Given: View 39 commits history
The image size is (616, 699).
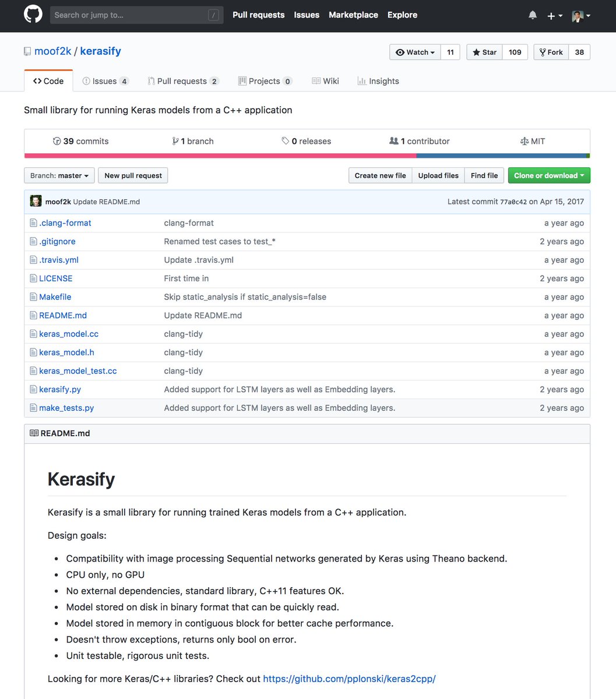Looking at the screenshot, I should click(x=80, y=141).
